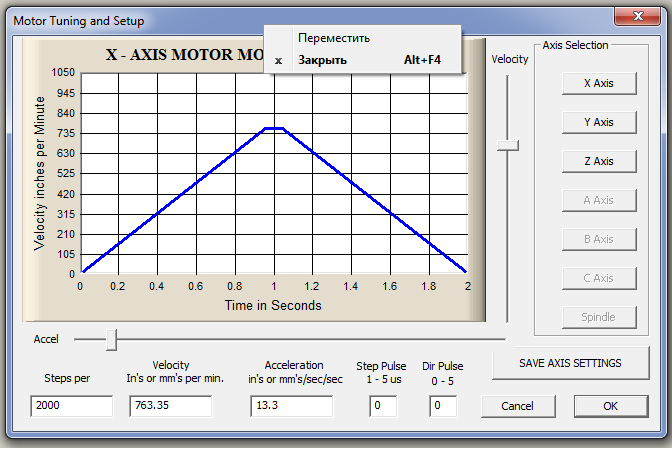Click the greyed-out Spindle button
Image resolution: width=672 pixels, height=449 pixels.
599,317
